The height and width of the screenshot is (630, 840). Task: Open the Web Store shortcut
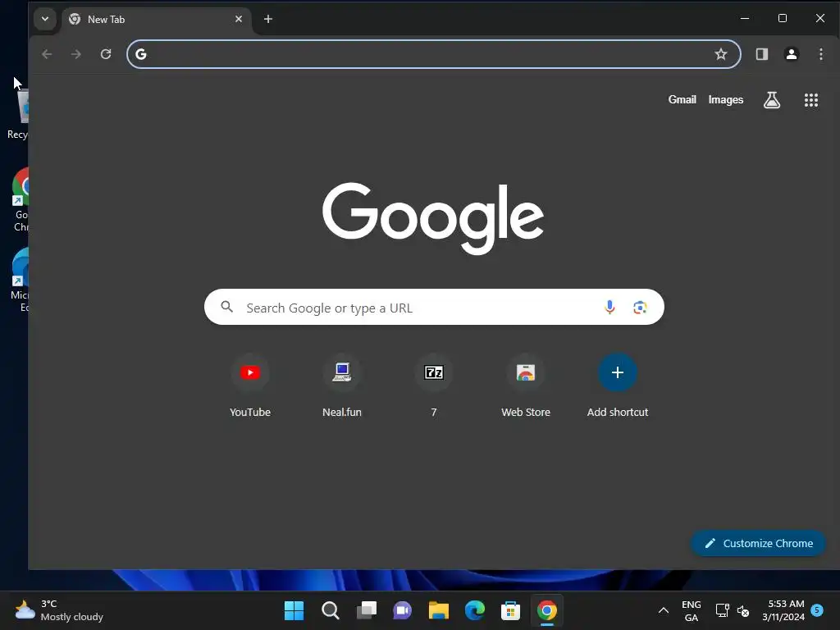526,386
